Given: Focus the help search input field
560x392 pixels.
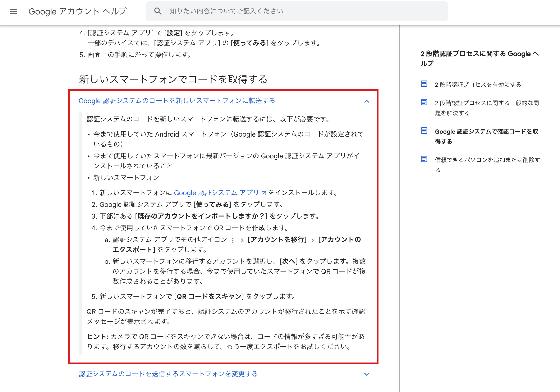Looking at the screenshot, I should pyautogui.click(x=297, y=11).
